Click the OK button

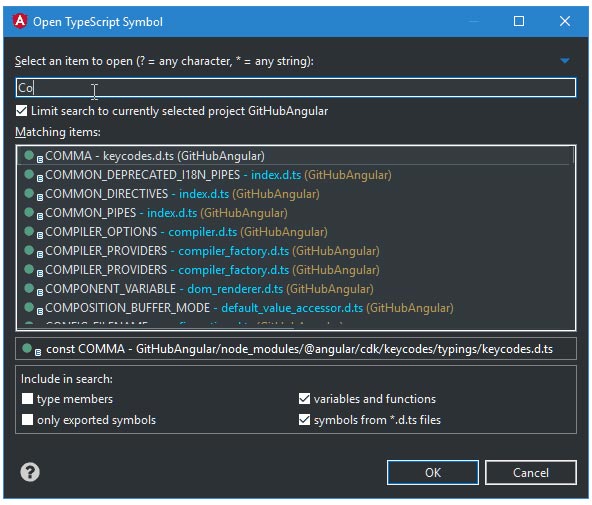point(433,473)
